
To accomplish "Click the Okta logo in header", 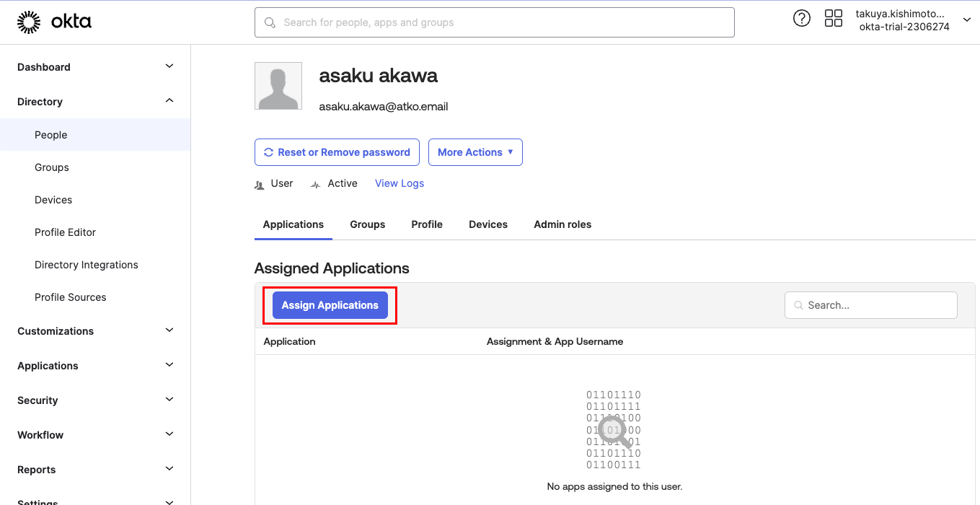I will pos(54,22).
